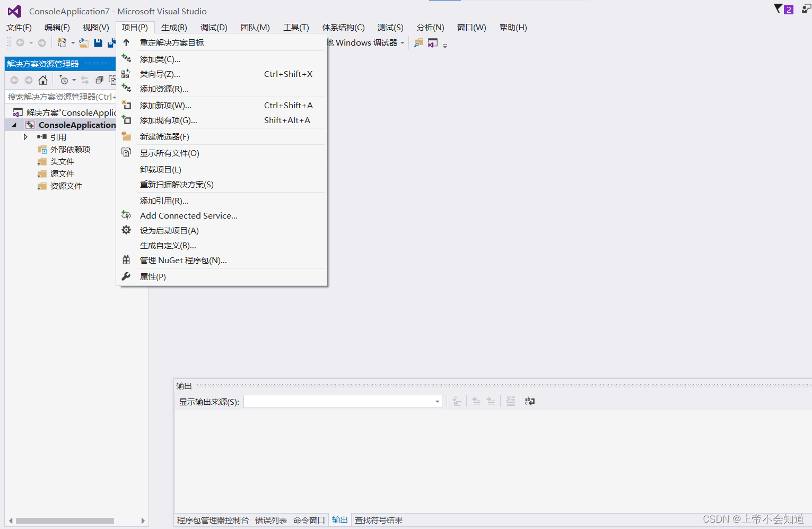Choose 添加新项(W)... menu entry
Screen dimensions: 812x529
click(222, 105)
